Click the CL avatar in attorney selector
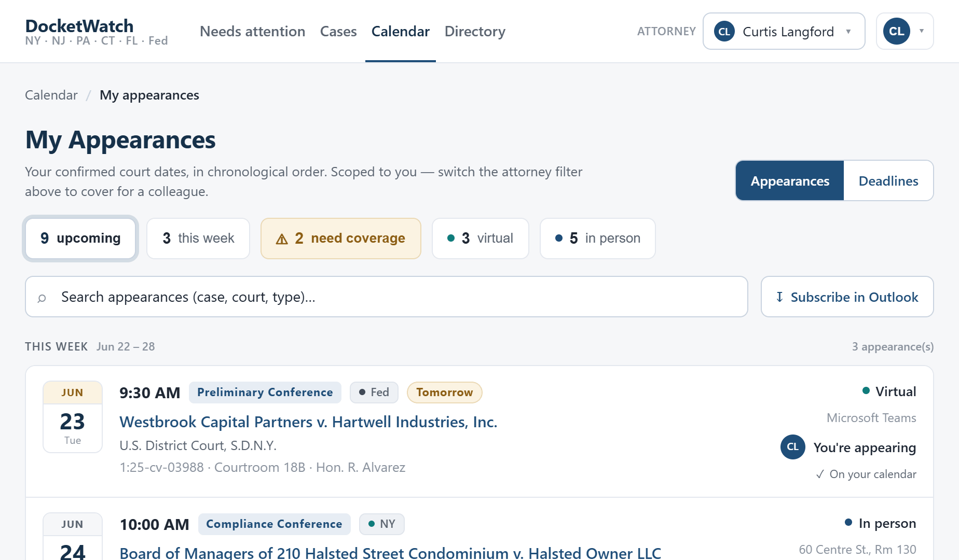Viewport: 959px width, 560px height. point(724,31)
